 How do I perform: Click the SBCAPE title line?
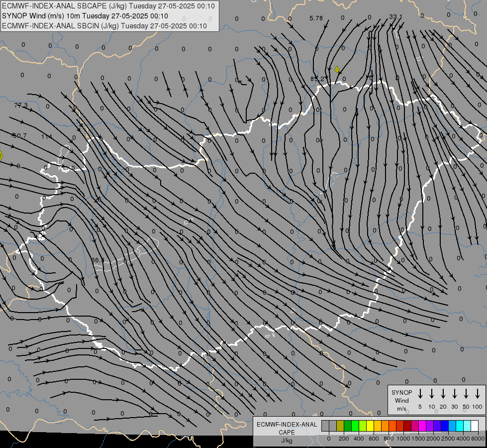pyautogui.click(x=108, y=6)
